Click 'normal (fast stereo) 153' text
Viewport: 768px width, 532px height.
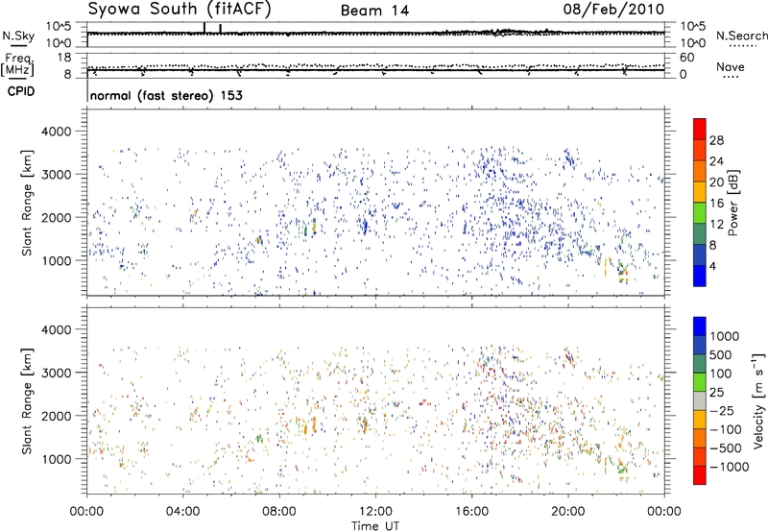point(166,95)
